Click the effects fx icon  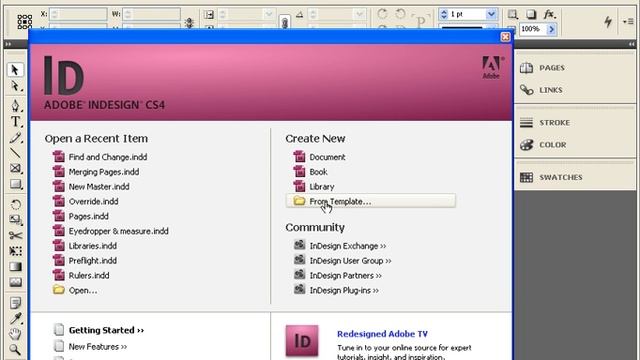550,14
